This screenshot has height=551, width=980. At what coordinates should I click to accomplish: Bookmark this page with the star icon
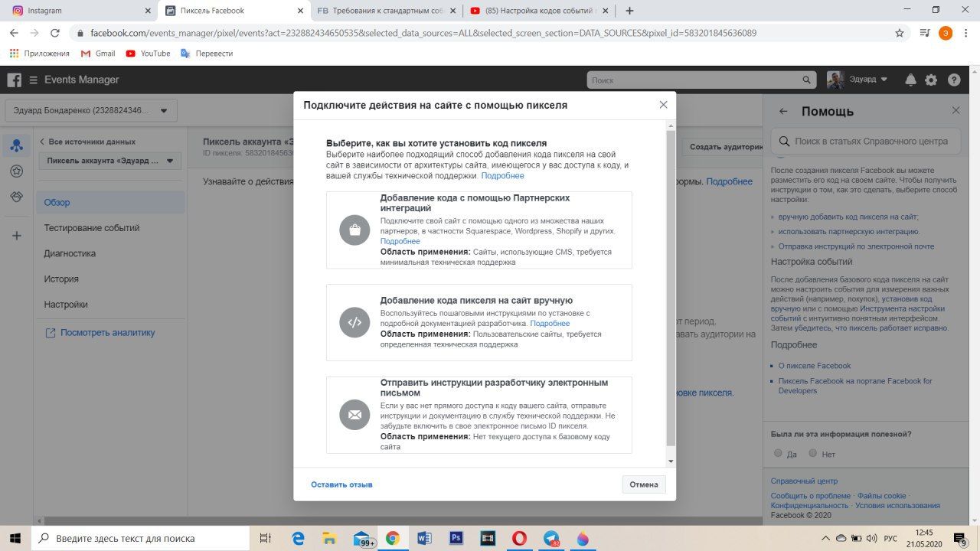coord(900,33)
